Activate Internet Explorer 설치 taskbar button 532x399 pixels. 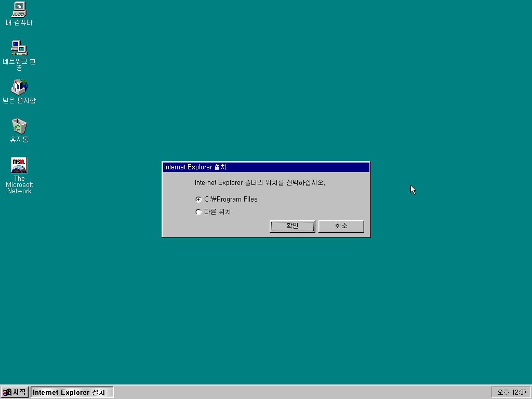click(72, 392)
